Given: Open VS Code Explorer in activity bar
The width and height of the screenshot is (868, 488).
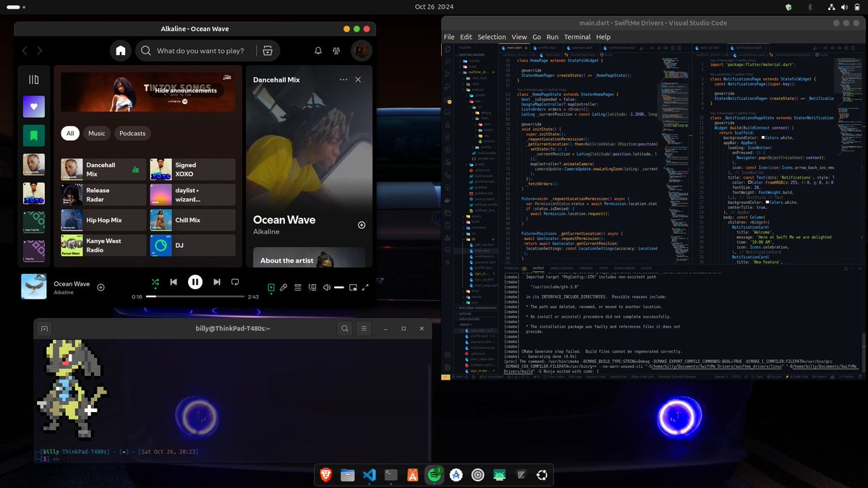Looking at the screenshot, I should [x=448, y=50].
